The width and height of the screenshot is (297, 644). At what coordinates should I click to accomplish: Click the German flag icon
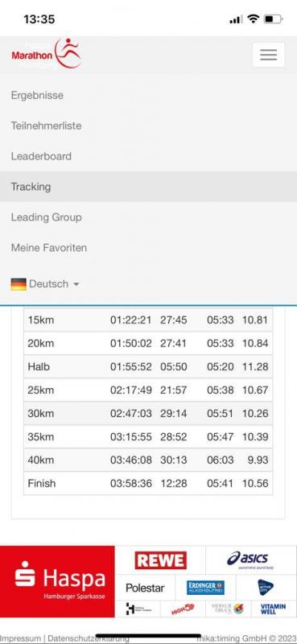[19, 284]
